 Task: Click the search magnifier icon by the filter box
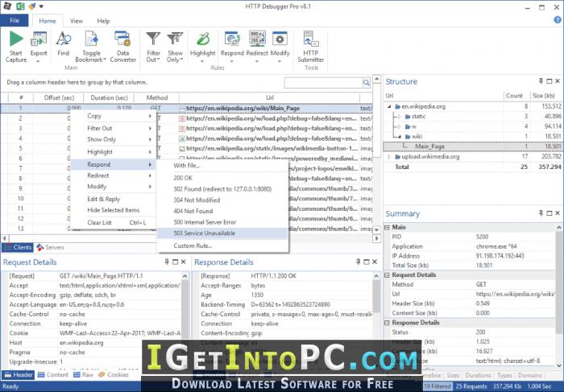coord(366,83)
